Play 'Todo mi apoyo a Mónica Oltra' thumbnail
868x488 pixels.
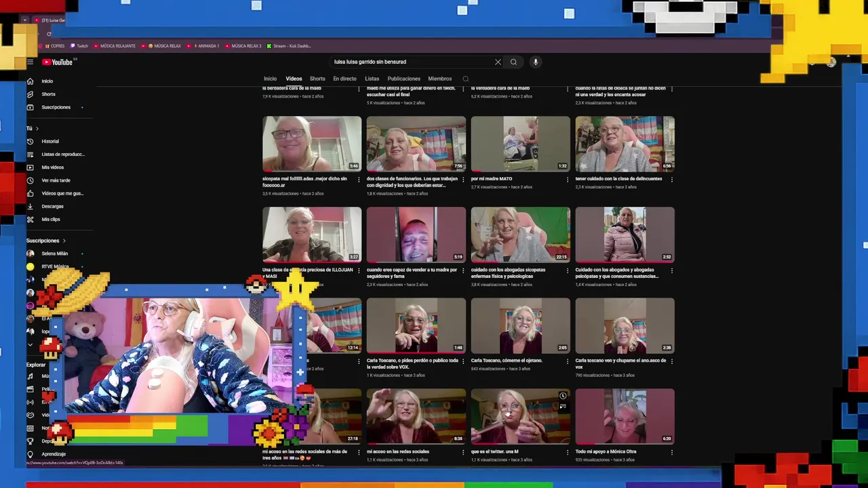[625, 416]
